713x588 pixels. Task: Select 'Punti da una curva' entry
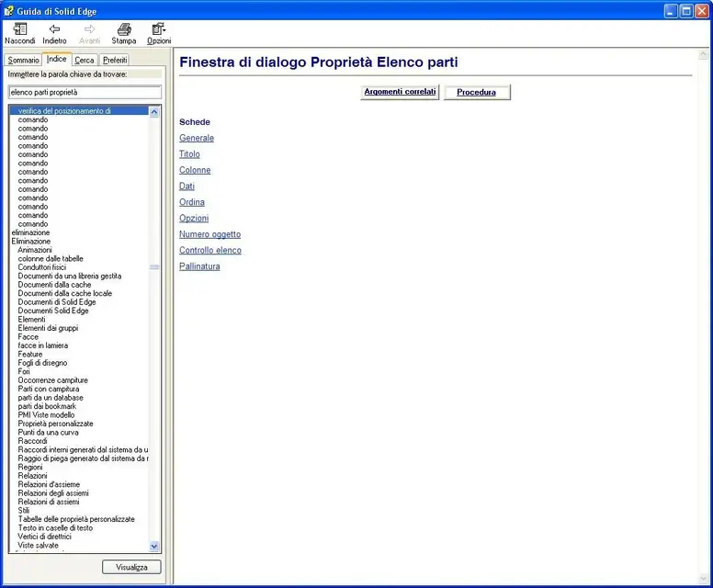coord(48,432)
